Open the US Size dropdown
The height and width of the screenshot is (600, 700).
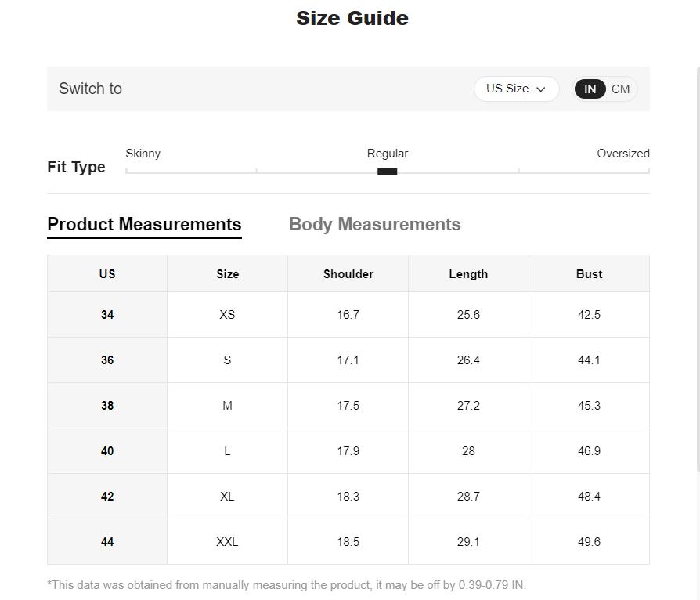tap(515, 89)
